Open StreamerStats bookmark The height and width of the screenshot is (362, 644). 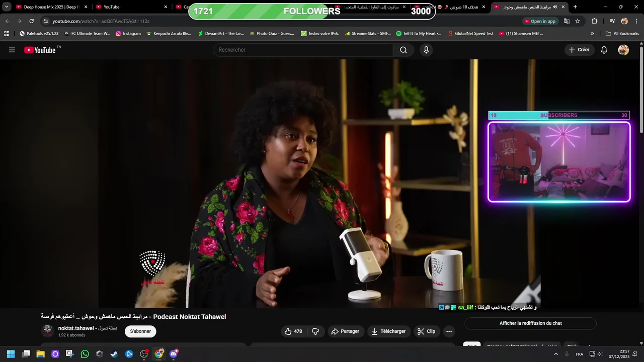tap(368, 34)
